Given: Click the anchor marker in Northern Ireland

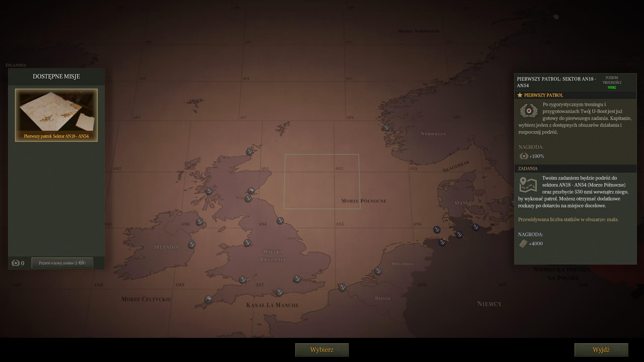Looking at the screenshot, I should [200, 222].
